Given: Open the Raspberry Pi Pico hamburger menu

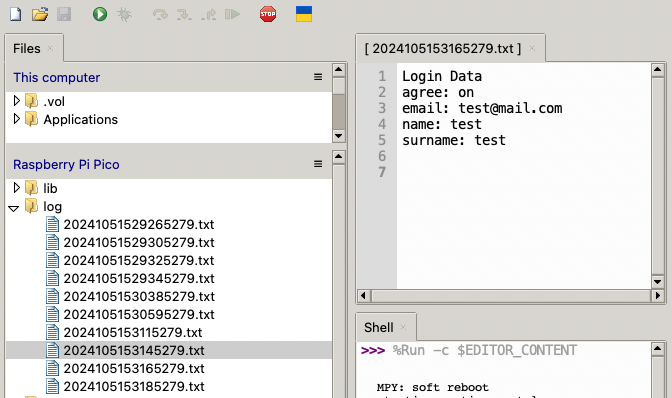Looking at the screenshot, I should pyautogui.click(x=318, y=164).
